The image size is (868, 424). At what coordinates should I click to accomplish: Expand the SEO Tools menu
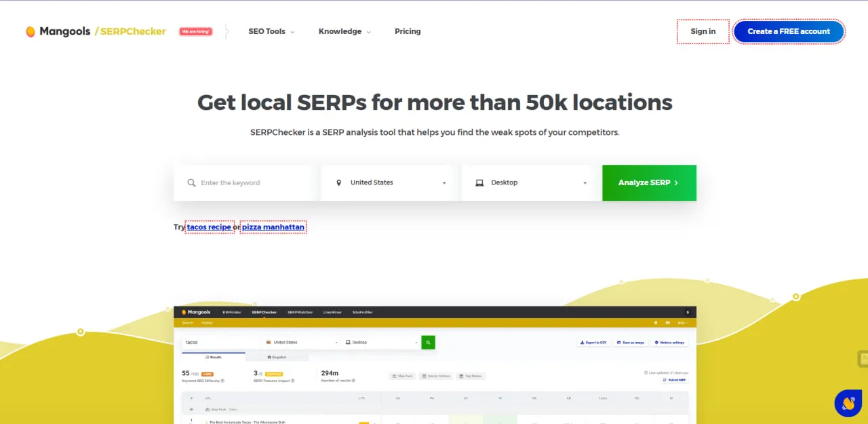(271, 31)
